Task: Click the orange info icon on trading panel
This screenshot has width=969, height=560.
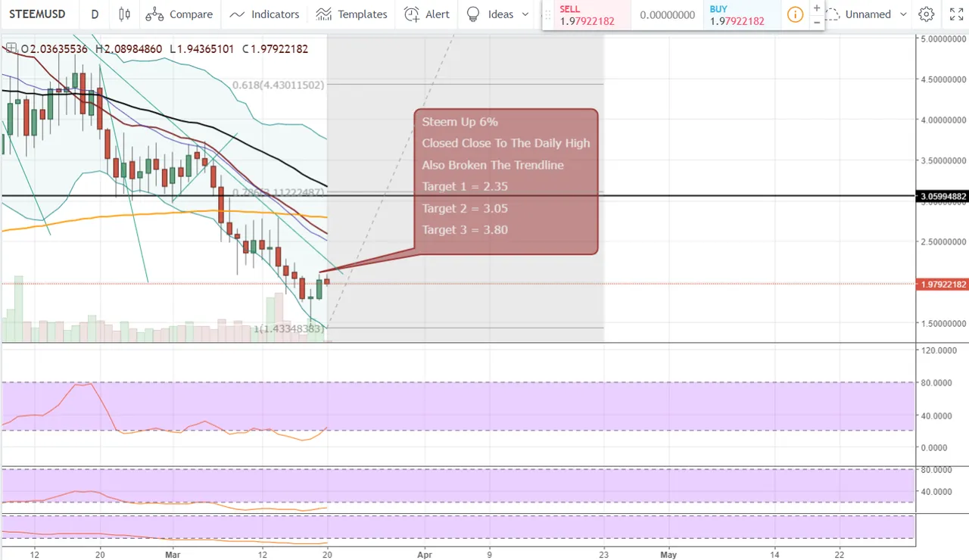Action: click(x=795, y=14)
